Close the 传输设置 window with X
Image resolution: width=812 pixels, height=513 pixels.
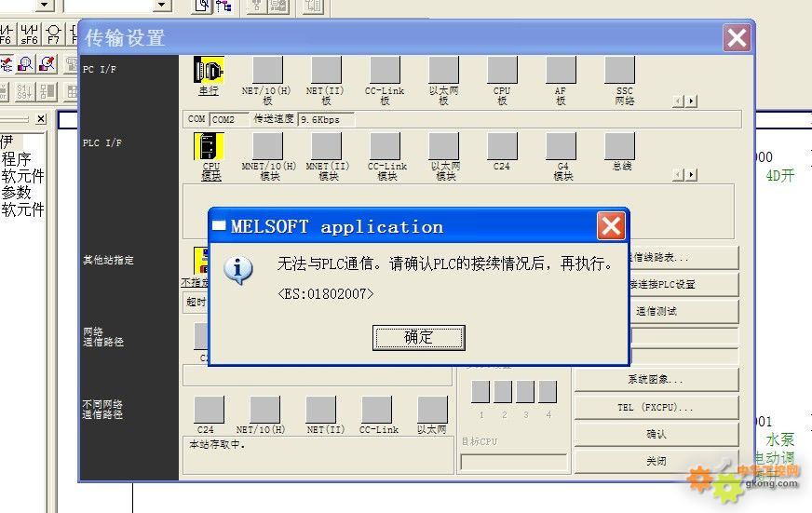pos(737,38)
